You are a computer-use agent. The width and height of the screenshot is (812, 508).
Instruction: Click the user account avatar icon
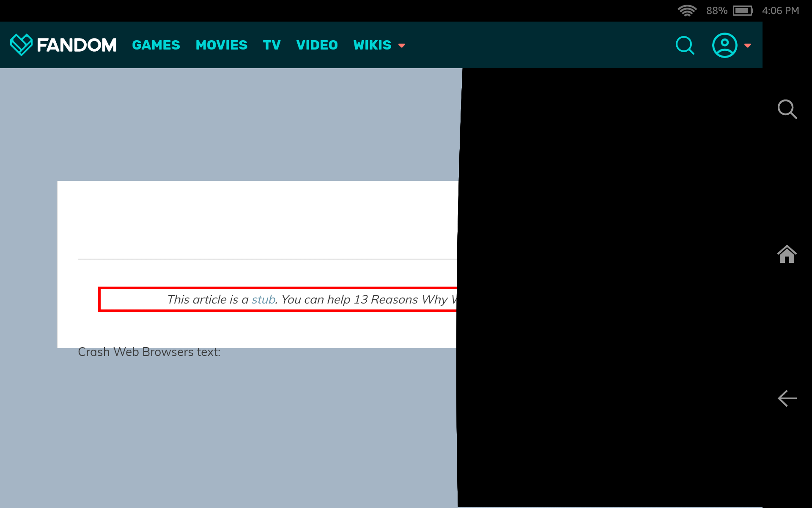[x=724, y=45]
